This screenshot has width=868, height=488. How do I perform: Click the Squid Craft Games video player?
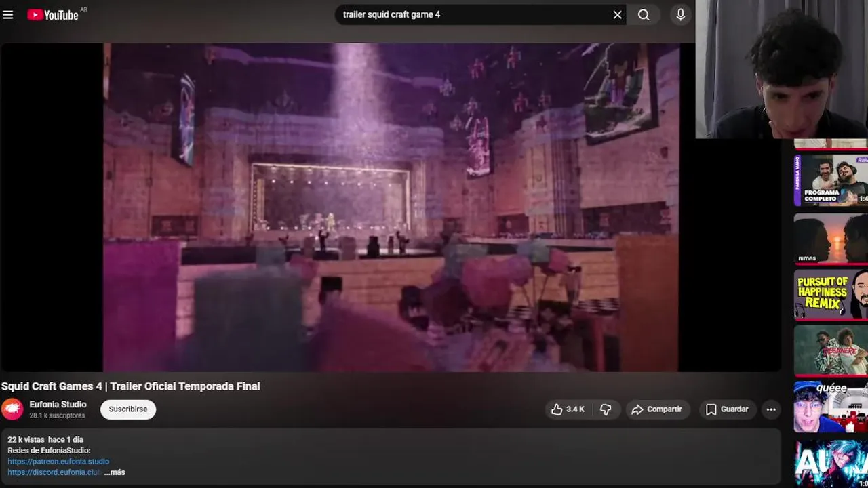tap(391, 207)
